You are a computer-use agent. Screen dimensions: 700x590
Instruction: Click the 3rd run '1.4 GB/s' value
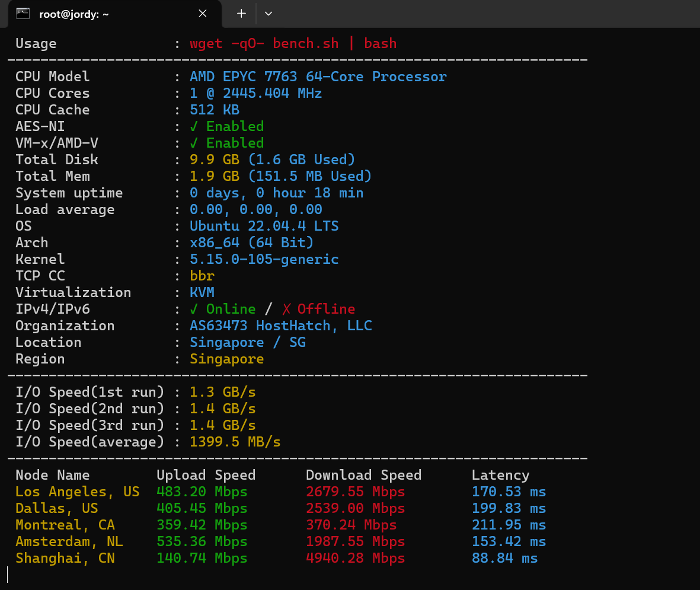(223, 425)
